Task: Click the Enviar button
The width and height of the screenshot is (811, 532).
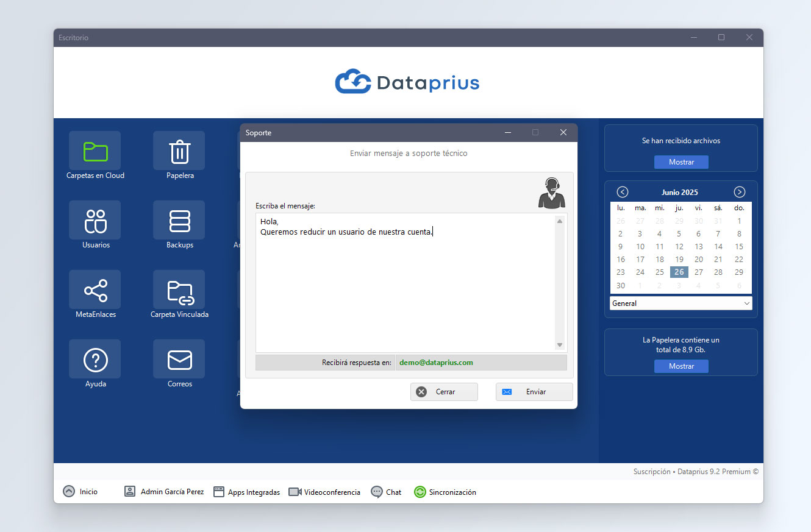Action: 534,392
